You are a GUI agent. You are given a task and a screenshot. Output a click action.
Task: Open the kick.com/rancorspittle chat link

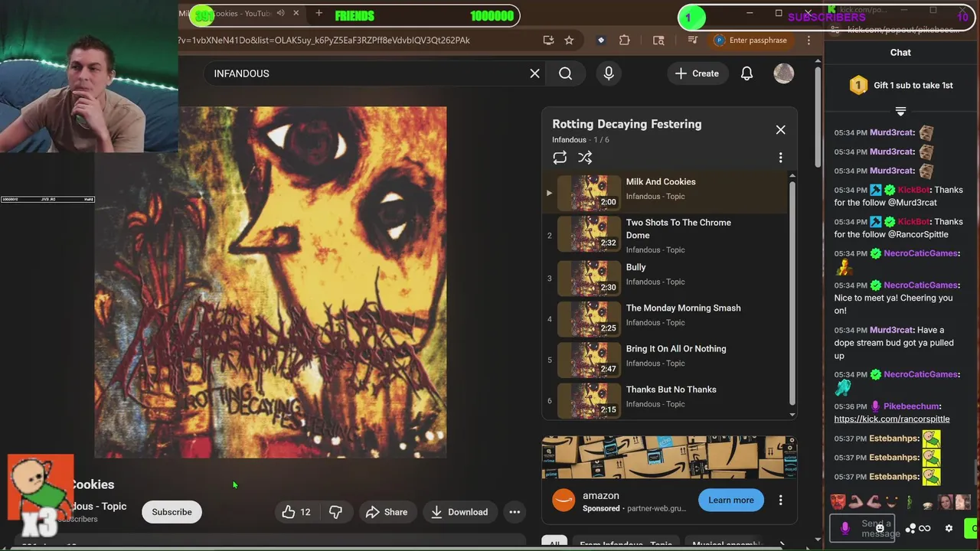click(891, 419)
